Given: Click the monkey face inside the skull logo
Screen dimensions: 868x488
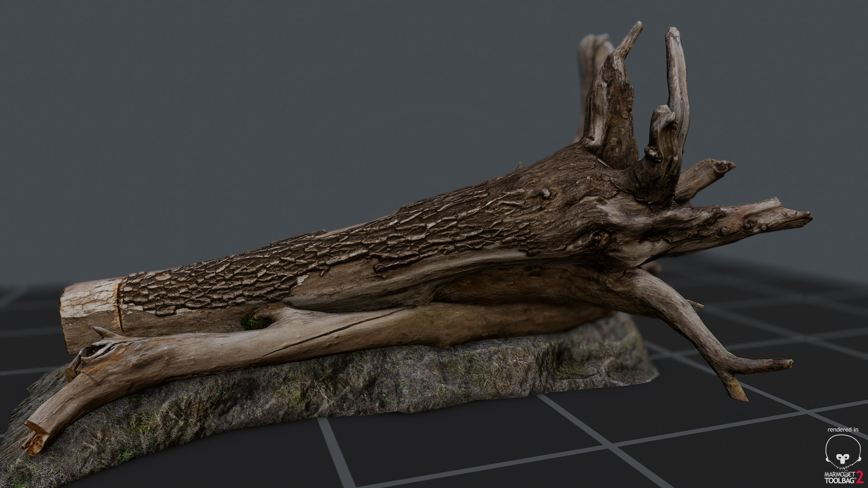Looking at the screenshot, I should click(x=842, y=459).
